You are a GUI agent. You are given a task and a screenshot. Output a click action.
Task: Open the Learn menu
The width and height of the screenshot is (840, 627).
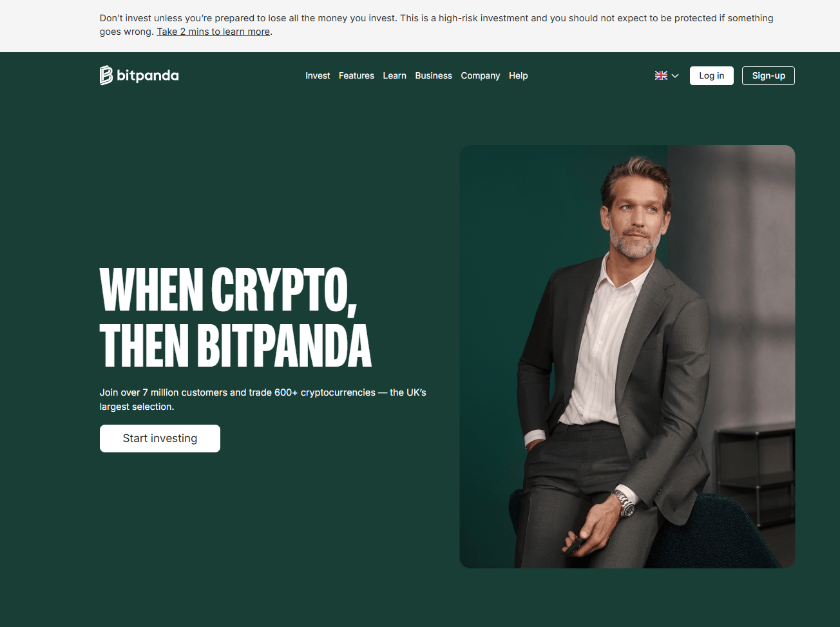coord(394,75)
